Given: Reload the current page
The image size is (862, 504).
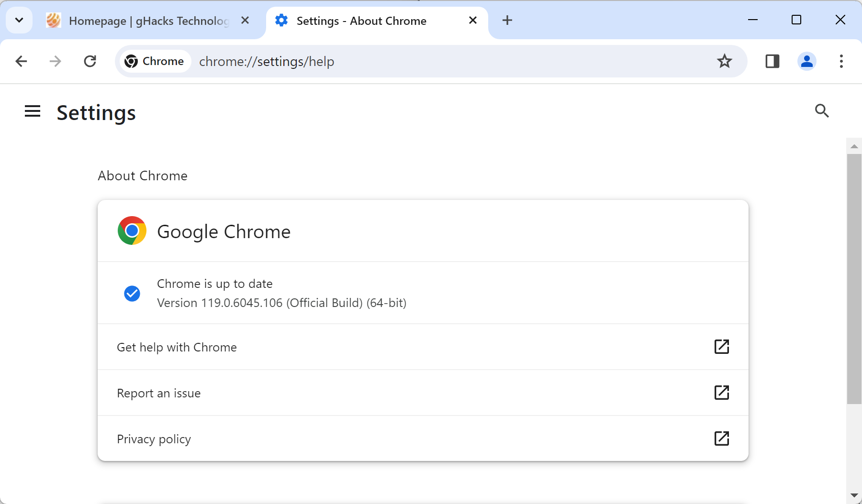Looking at the screenshot, I should 90,61.
